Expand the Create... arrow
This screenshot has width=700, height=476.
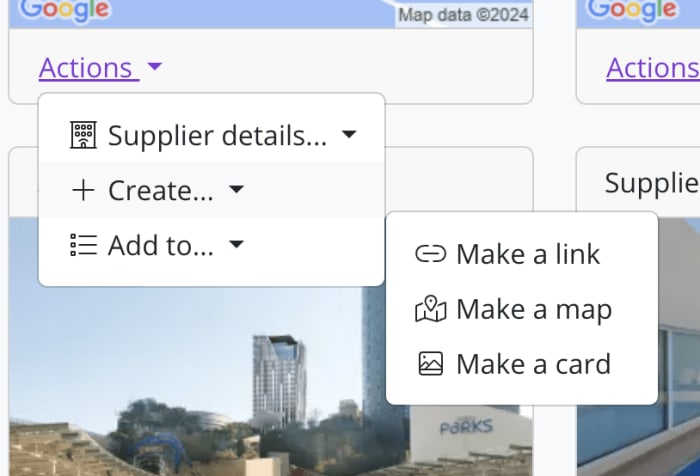click(x=236, y=189)
